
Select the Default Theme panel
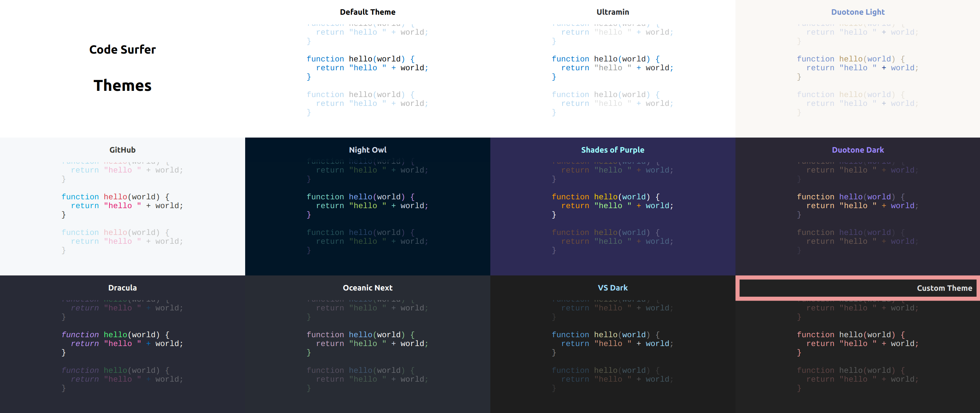pyautogui.click(x=367, y=69)
